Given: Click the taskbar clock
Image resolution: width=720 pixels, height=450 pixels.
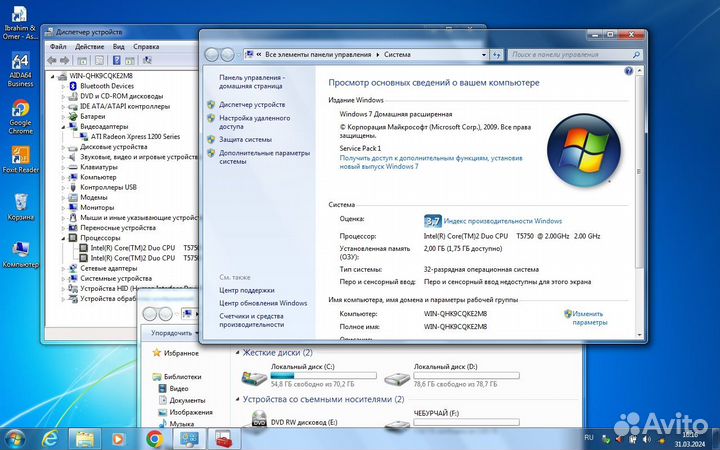Looking at the screenshot, I should coord(691,439).
